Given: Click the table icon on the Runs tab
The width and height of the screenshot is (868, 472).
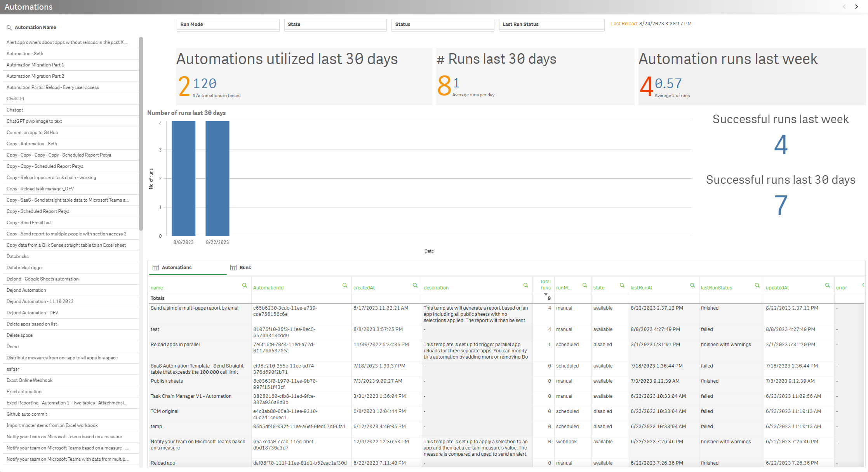Looking at the screenshot, I should (233, 267).
